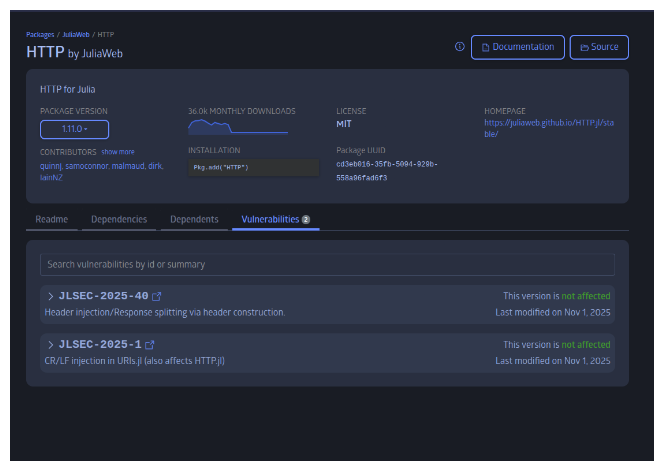Click "not affected" status in JLSEC-2025-1 row

coord(586,345)
